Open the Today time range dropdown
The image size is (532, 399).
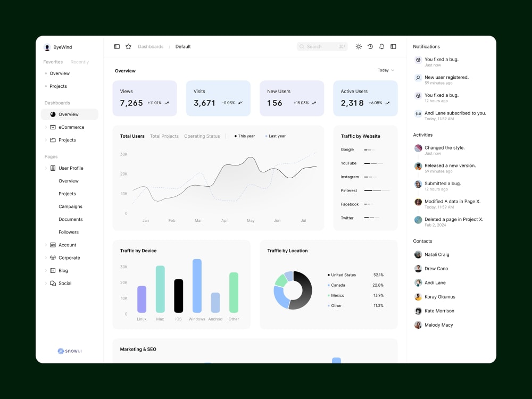click(x=386, y=70)
